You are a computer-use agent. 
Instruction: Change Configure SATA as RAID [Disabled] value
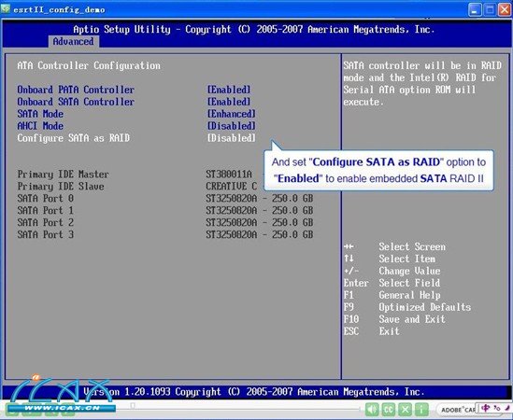pyautogui.click(x=232, y=138)
